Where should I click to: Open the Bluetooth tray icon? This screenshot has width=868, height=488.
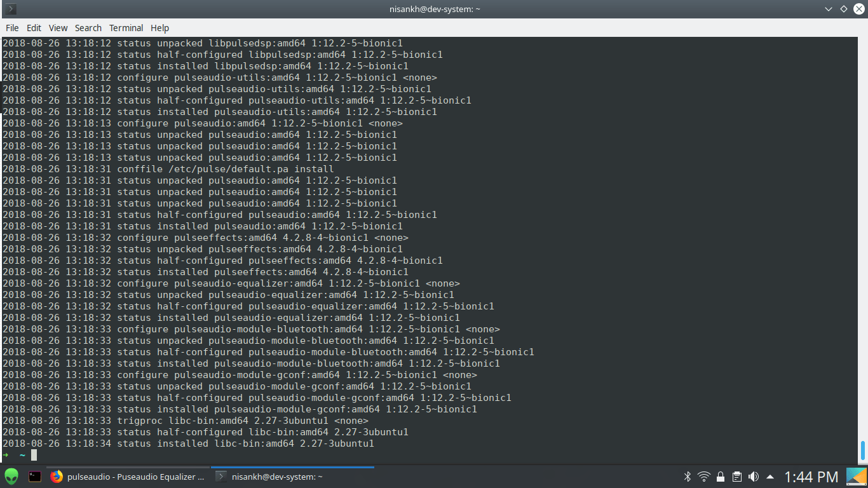point(687,477)
